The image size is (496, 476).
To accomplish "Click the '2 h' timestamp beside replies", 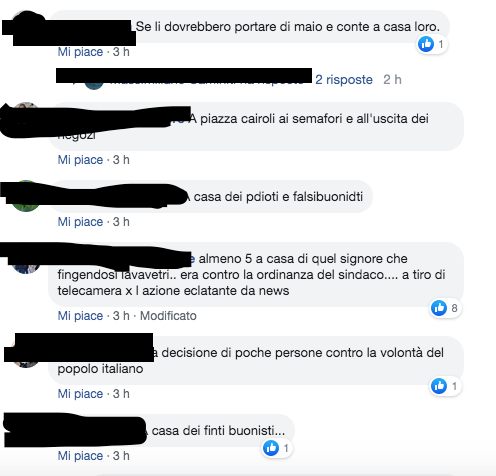I will 392,80.
